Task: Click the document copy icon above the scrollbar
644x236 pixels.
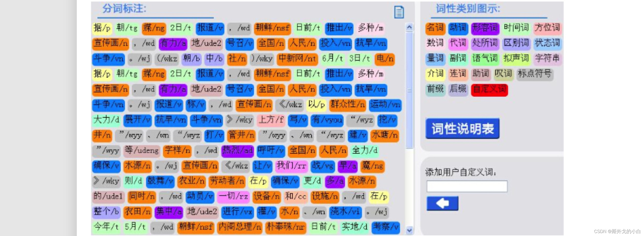Action: (399, 12)
